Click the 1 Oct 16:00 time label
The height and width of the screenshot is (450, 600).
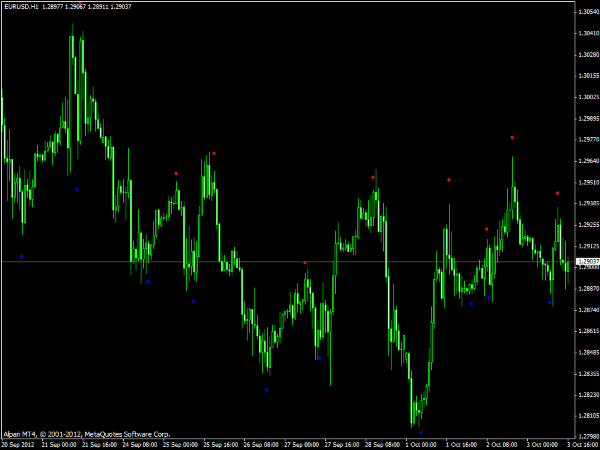click(x=462, y=445)
